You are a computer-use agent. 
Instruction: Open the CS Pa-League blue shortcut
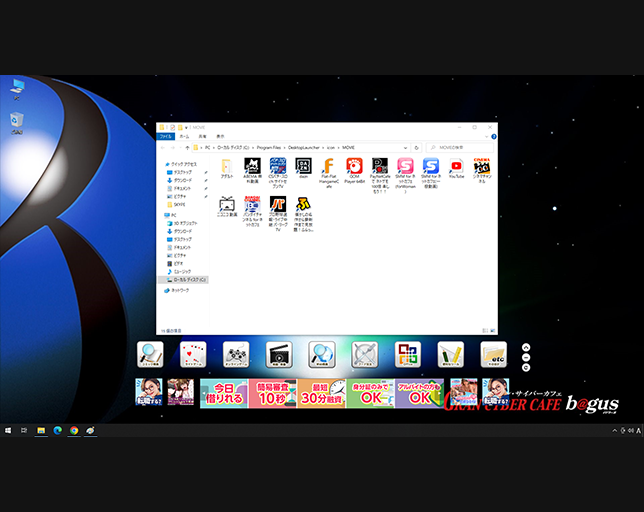click(x=278, y=173)
